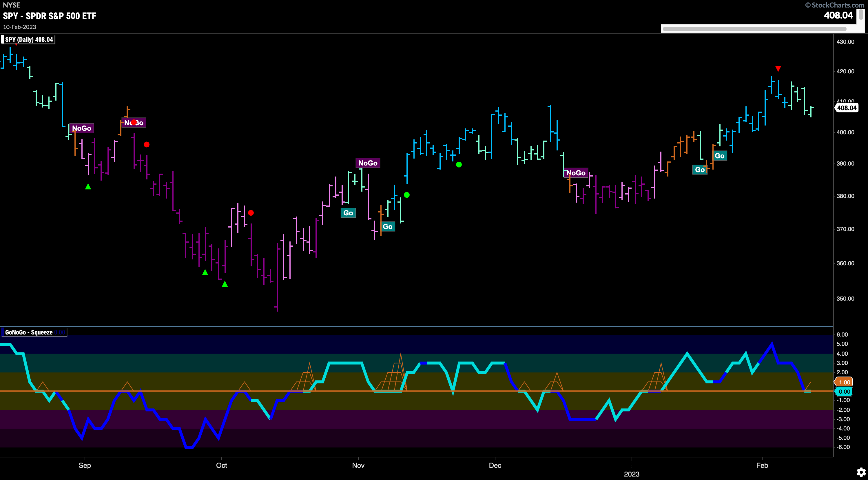Click the 420.00 price axis label
868x480 pixels.
click(x=845, y=71)
